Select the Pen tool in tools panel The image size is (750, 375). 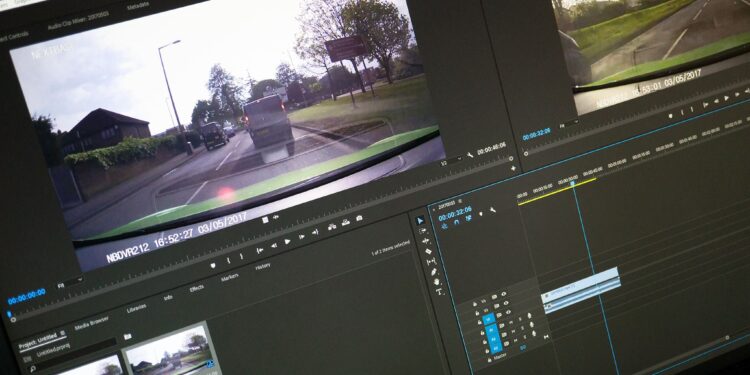coord(434,272)
